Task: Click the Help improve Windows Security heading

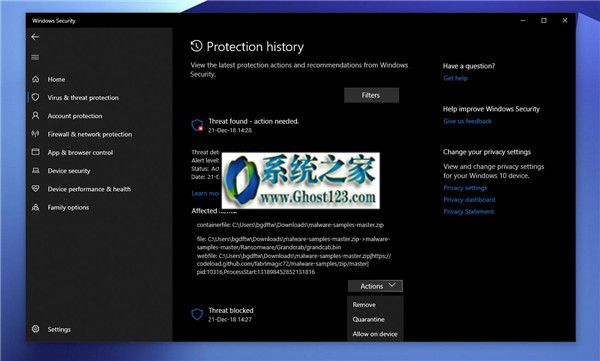Action: 491,109
